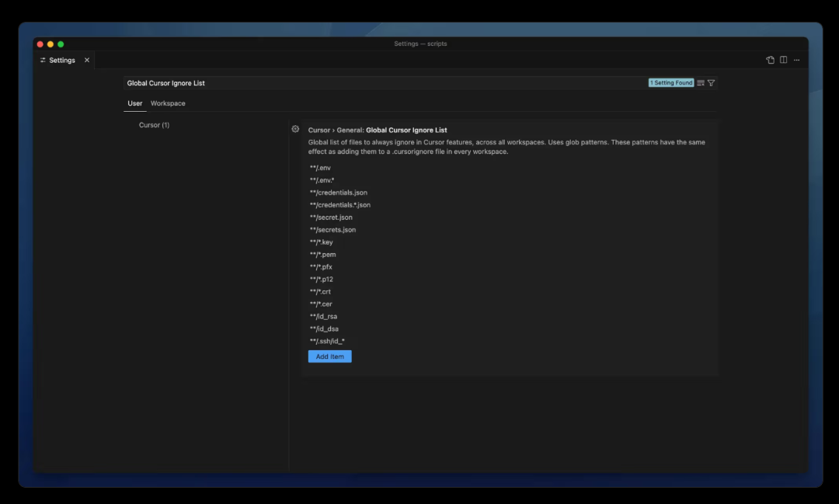The height and width of the screenshot is (504, 839).
Task: Switch to the User settings tab
Action: (135, 103)
